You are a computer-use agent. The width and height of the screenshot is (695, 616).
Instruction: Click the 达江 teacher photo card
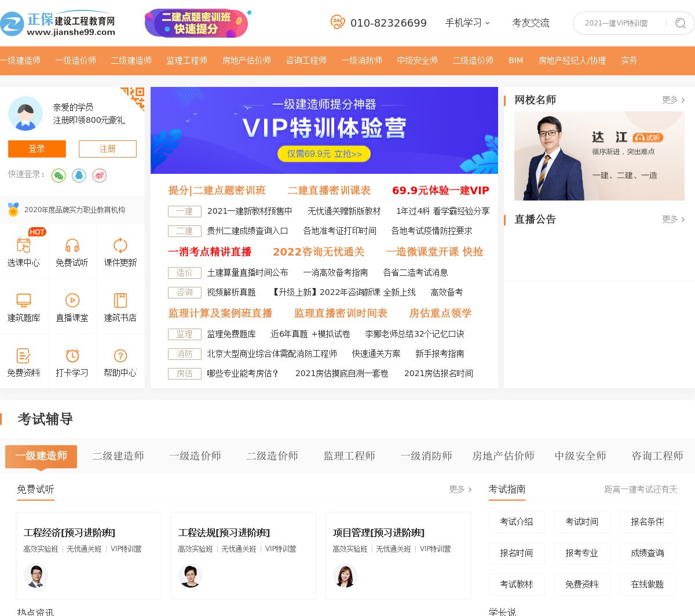(599, 156)
